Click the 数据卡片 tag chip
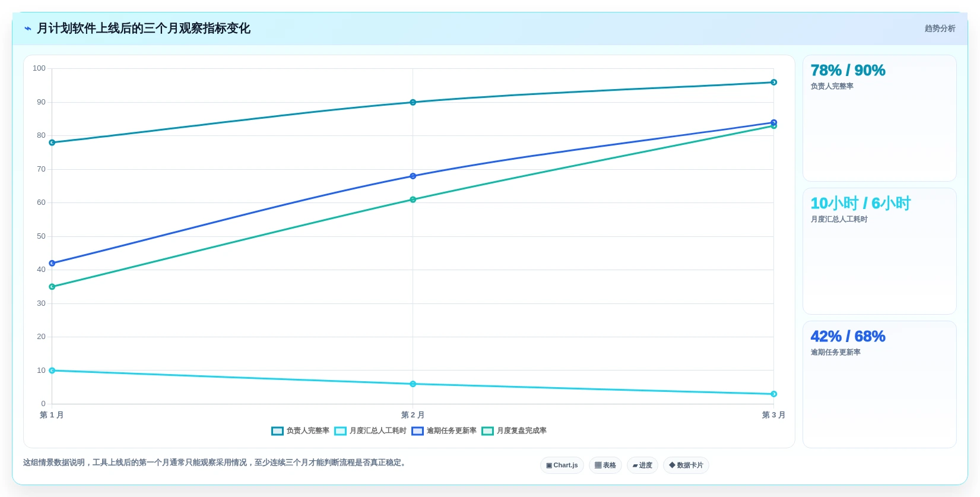980x497 pixels. [686, 466]
